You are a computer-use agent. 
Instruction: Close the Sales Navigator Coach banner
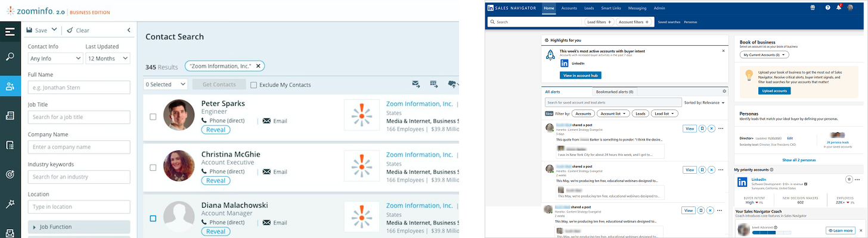pos(860,230)
